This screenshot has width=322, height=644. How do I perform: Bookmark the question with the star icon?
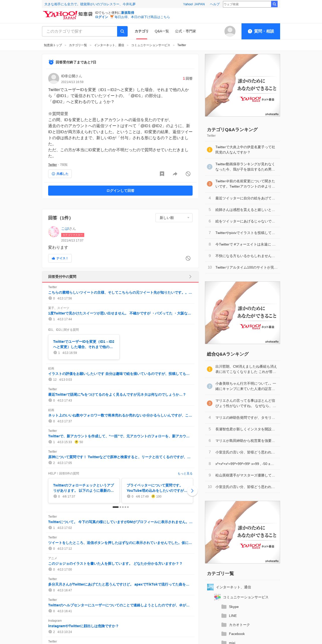pyautogui.click(x=162, y=174)
